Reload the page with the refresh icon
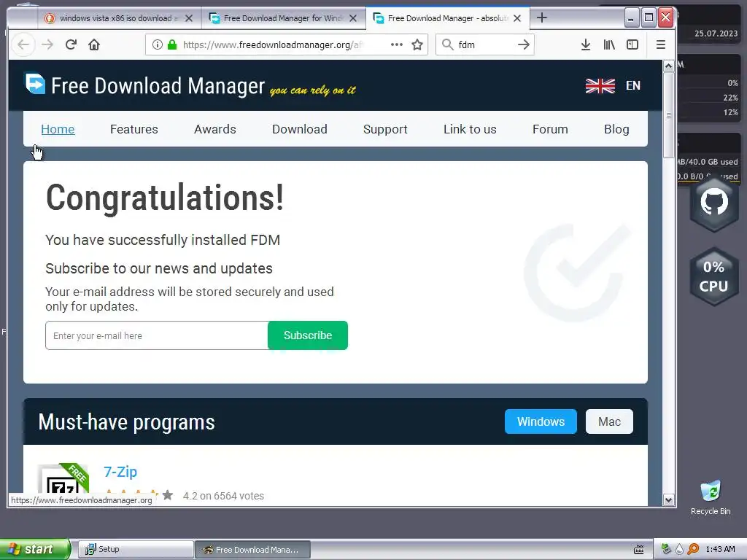Image resolution: width=747 pixels, height=560 pixels. [x=71, y=44]
